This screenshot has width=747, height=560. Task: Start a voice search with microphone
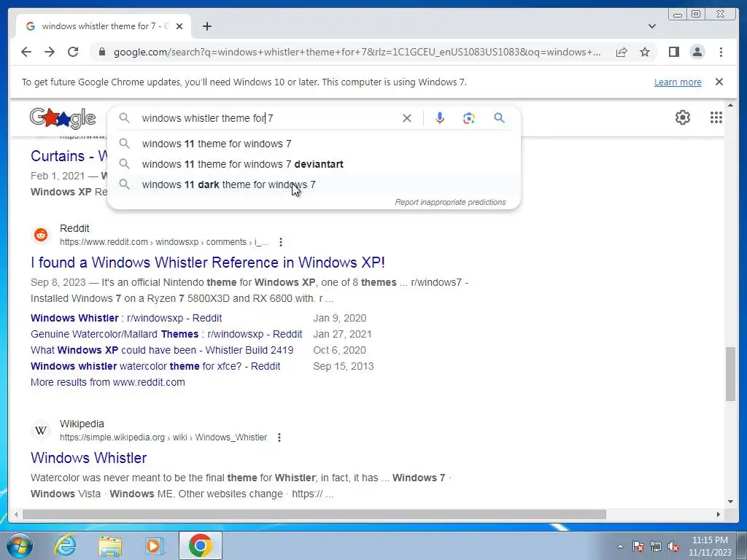pyautogui.click(x=440, y=118)
